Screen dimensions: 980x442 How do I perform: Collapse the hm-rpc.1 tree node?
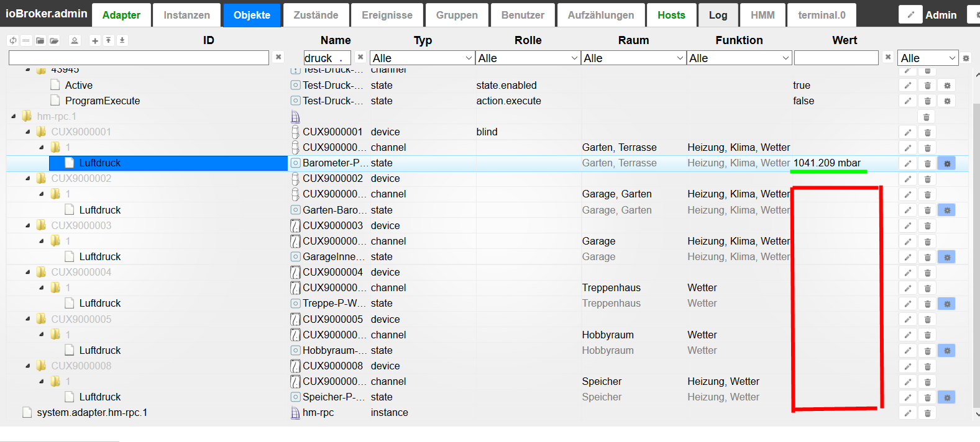pyautogui.click(x=14, y=117)
